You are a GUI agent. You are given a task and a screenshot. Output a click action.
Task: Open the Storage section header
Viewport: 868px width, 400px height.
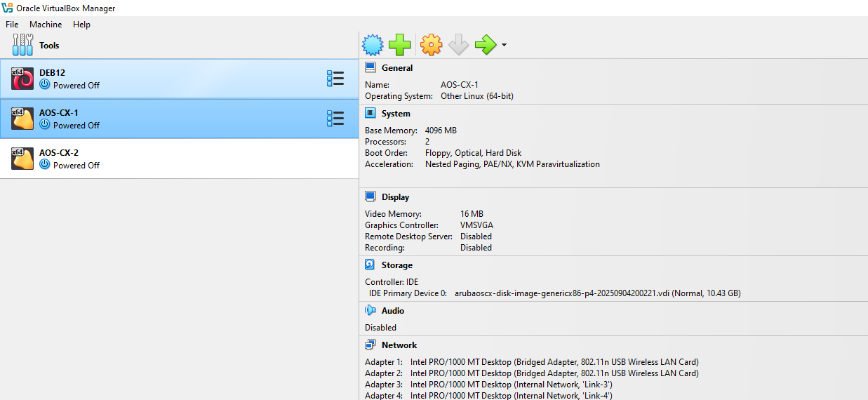pos(396,265)
